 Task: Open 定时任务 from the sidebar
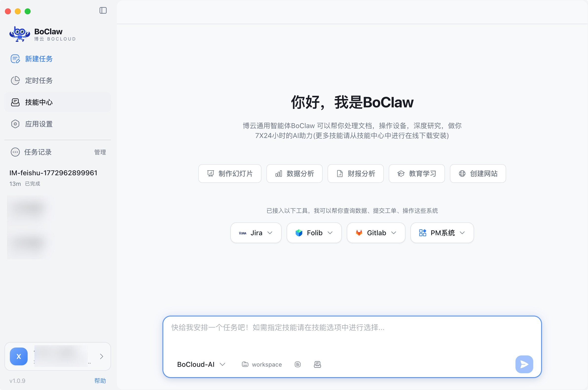point(38,80)
